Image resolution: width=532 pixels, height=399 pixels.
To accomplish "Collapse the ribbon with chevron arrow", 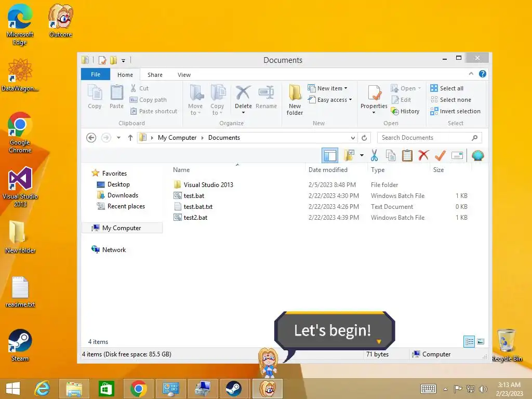I will click(x=471, y=74).
